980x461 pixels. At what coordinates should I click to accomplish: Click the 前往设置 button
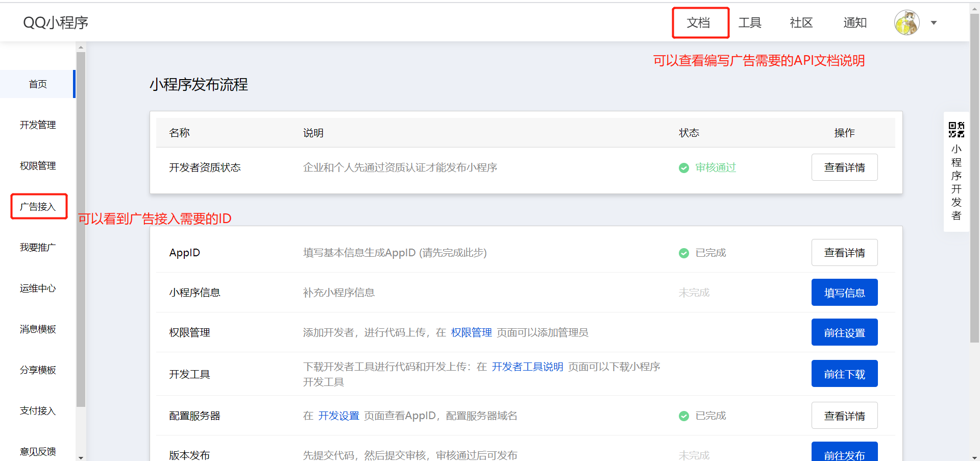tap(844, 332)
